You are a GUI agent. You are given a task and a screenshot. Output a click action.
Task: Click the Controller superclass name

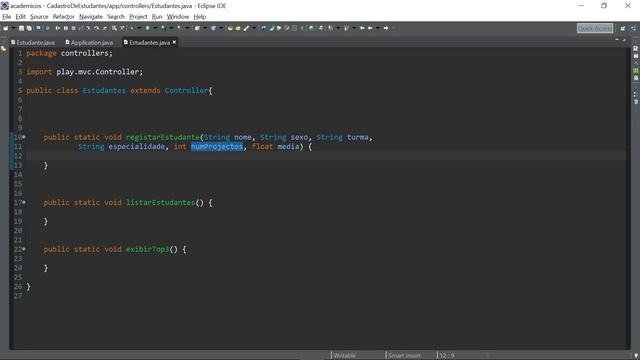(x=187, y=91)
